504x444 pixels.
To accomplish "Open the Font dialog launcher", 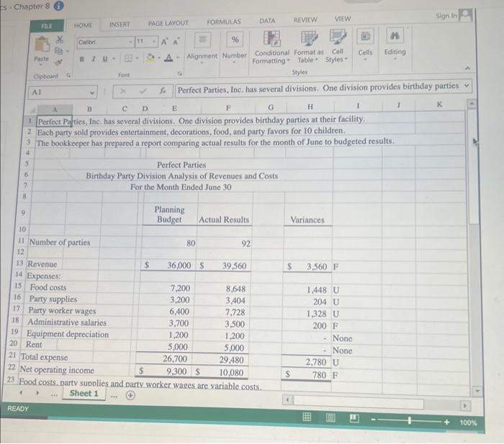I will point(180,73).
